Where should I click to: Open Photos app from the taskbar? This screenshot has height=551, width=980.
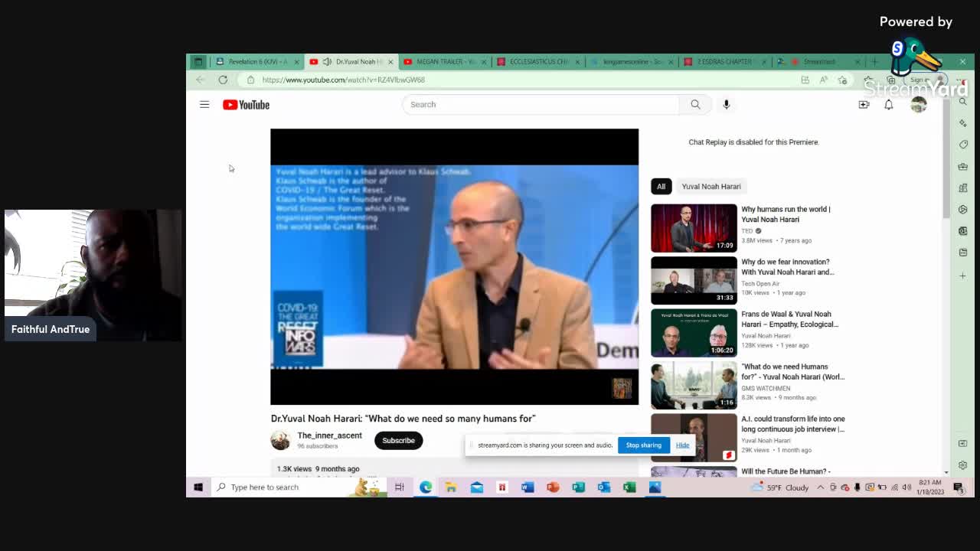(655, 487)
